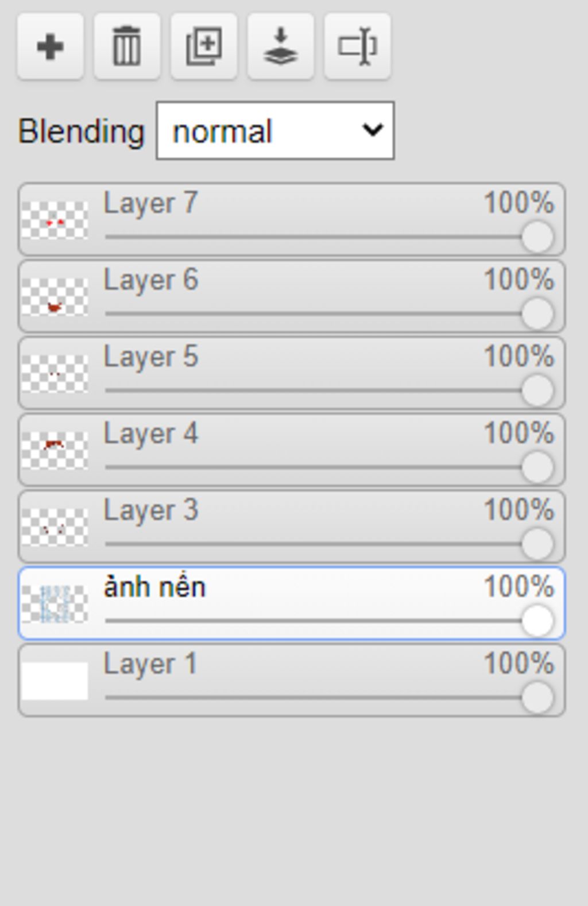
Task: Click the Layer 6 opacity slider handle
Action: (x=537, y=313)
